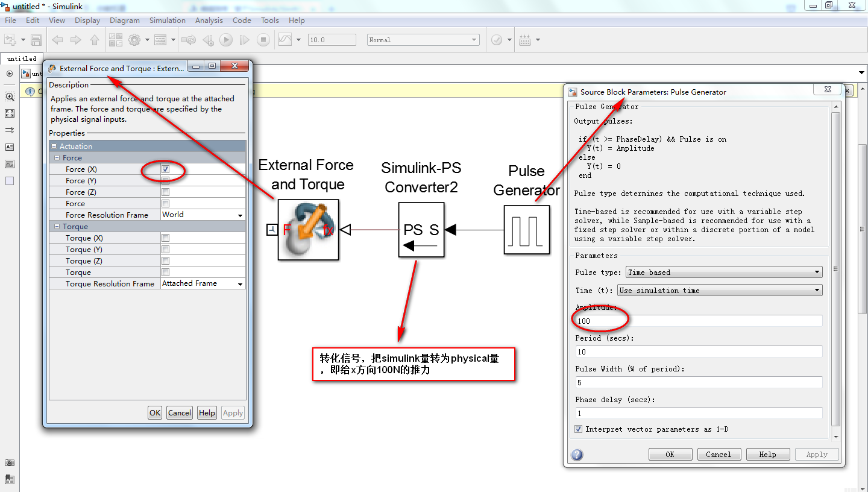Run the simulation with Play button
This screenshot has height=492, width=868.
(x=226, y=40)
